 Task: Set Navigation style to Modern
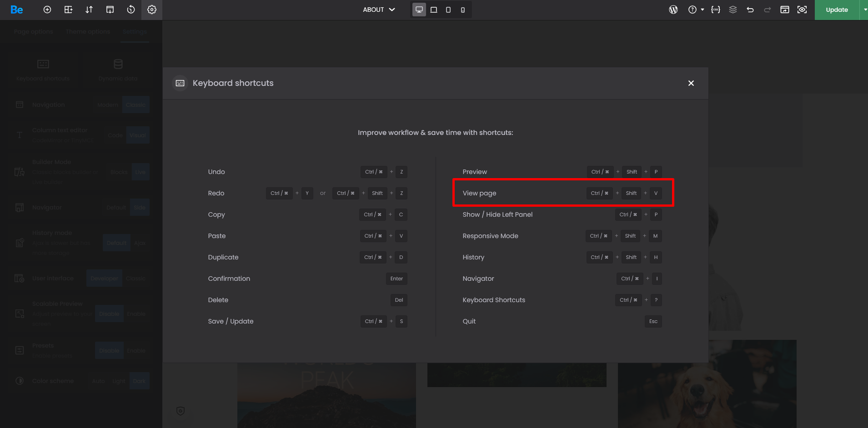pyautogui.click(x=108, y=105)
